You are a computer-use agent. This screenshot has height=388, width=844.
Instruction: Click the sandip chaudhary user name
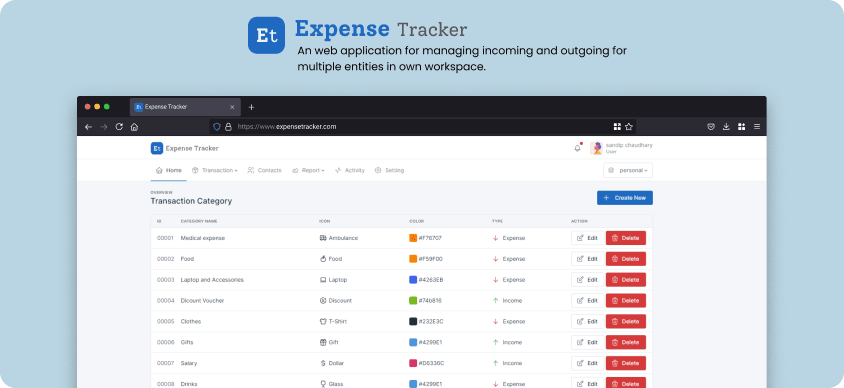(629, 145)
